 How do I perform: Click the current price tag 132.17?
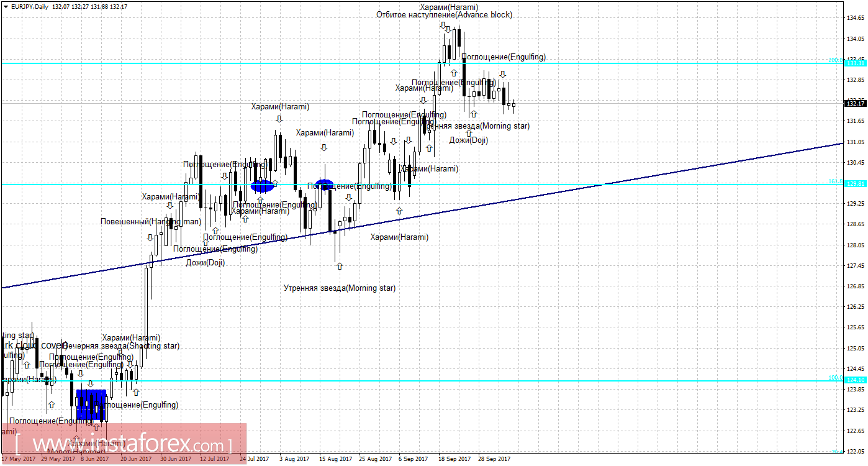coord(856,103)
